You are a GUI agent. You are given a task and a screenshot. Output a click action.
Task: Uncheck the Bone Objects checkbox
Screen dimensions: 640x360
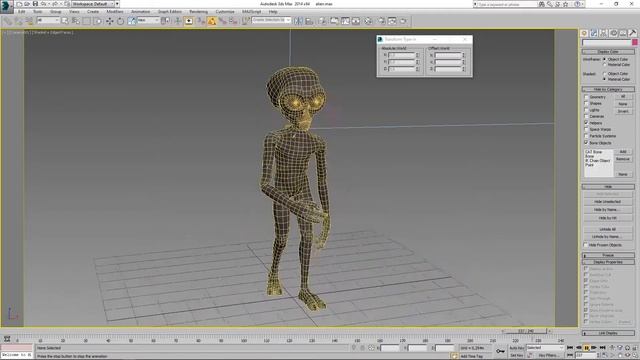587,143
